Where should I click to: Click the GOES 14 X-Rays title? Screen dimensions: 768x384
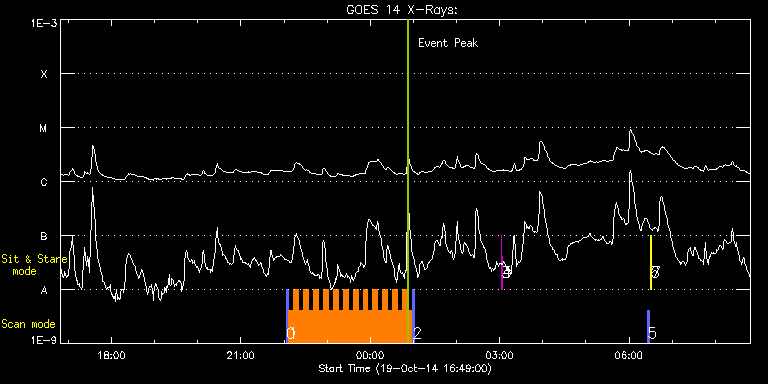point(402,10)
